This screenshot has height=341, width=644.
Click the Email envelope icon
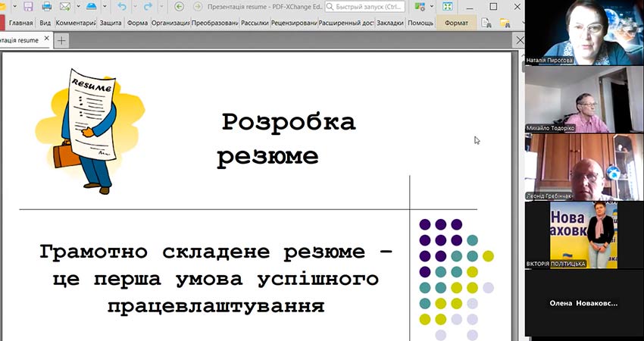[64, 7]
